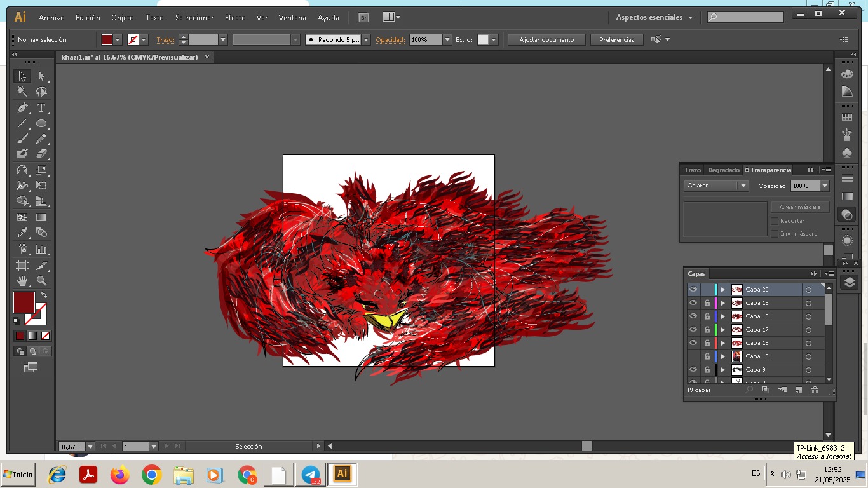Expand Capa 20 sublayers
The width and height of the screenshot is (868, 488).
(722, 290)
